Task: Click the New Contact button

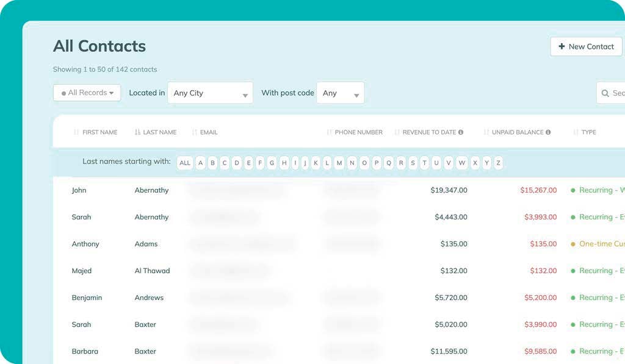Action: (x=586, y=46)
